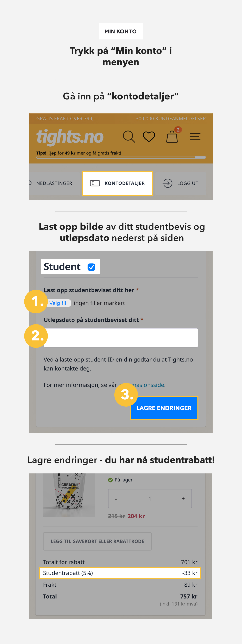Expand Legg til gavekort eller rabattkode
The height and width of the screenshot is (644, 242).
(x=97, y=541)
